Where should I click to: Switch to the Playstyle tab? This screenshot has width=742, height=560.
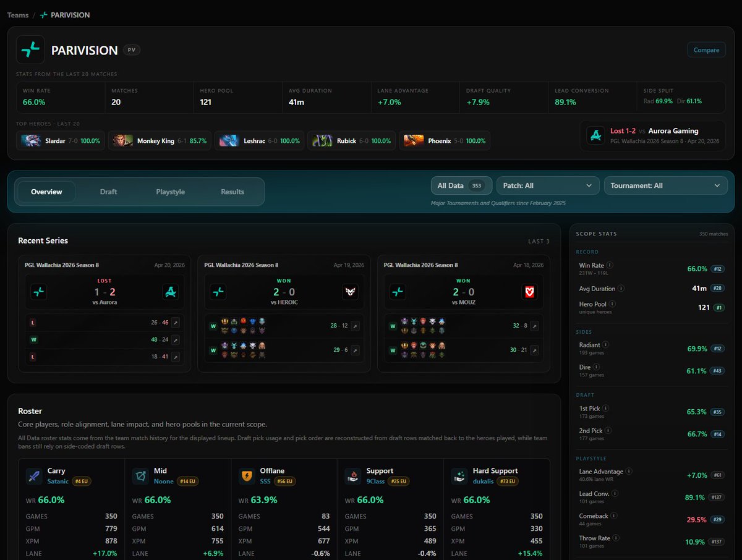[171, 192]
